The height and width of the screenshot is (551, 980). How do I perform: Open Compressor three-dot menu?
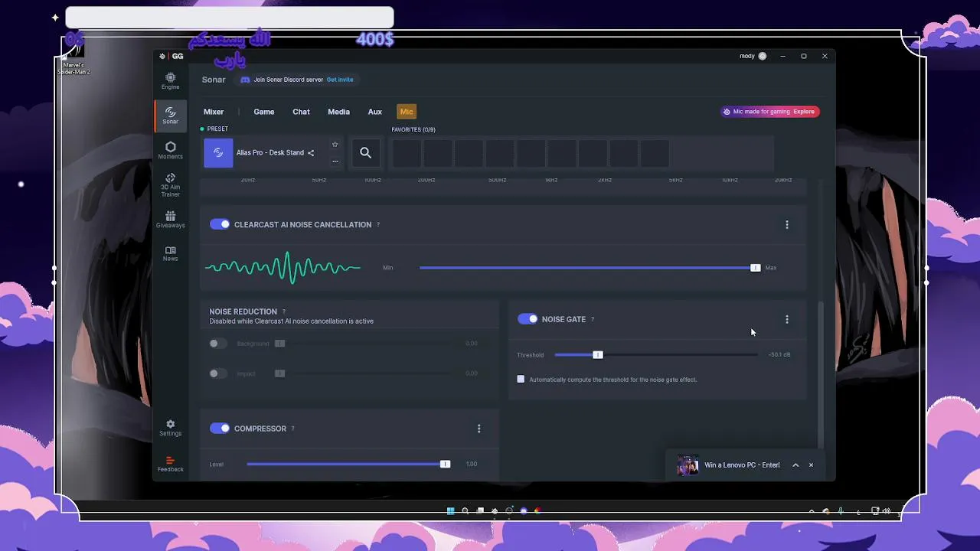tap(479, 429)
